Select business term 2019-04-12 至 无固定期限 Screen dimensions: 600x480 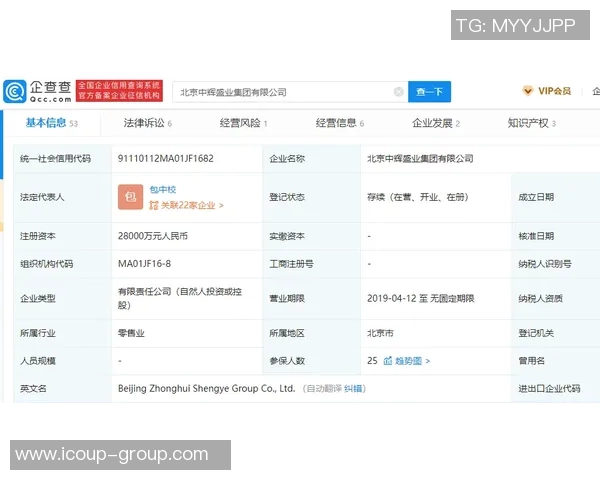[421, 298]
